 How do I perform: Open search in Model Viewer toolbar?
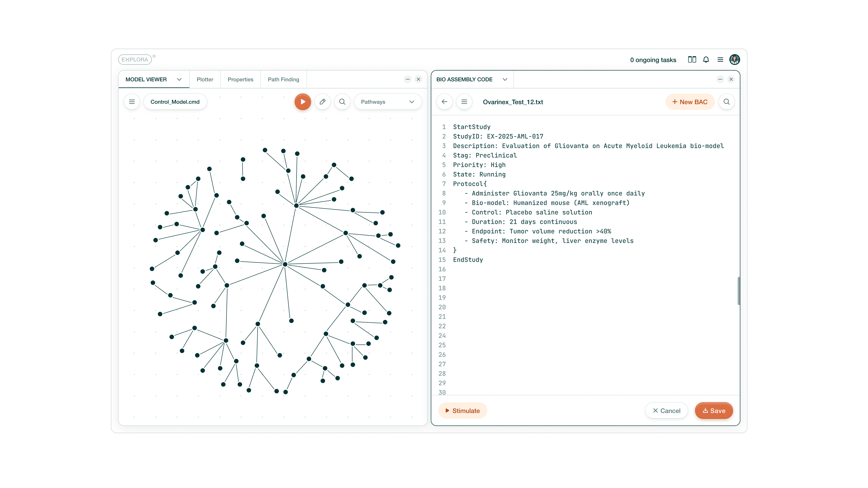point(342,102)
